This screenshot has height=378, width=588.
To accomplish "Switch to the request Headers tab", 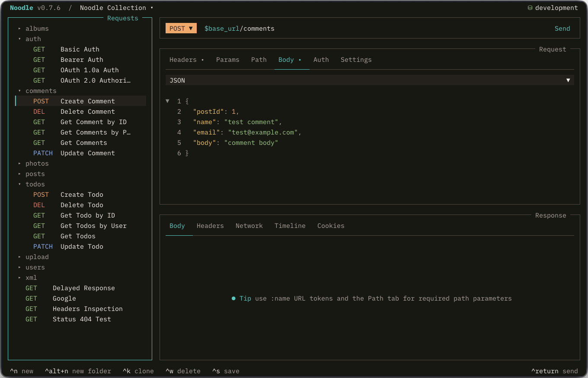I will [x=186, y=60].
